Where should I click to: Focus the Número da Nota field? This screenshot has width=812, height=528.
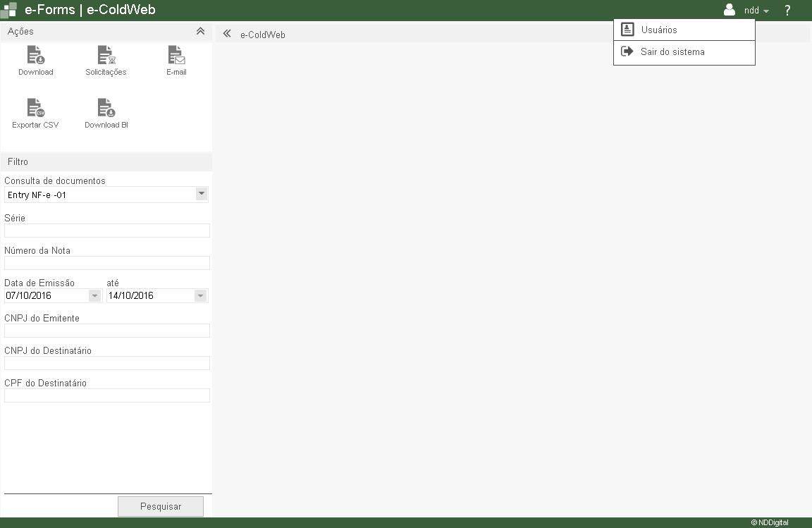(107, 263)
